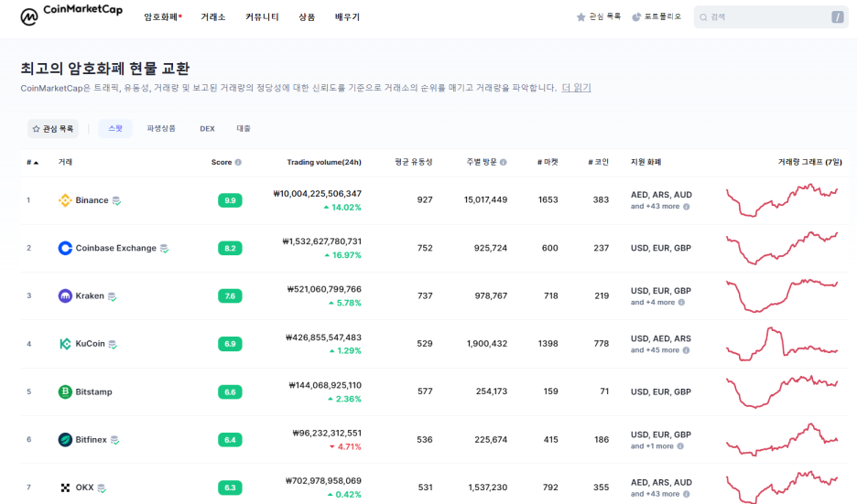Open the Kraken exchange name link
The height and width of the screenshot is (504, 857).
click(90, 296)
